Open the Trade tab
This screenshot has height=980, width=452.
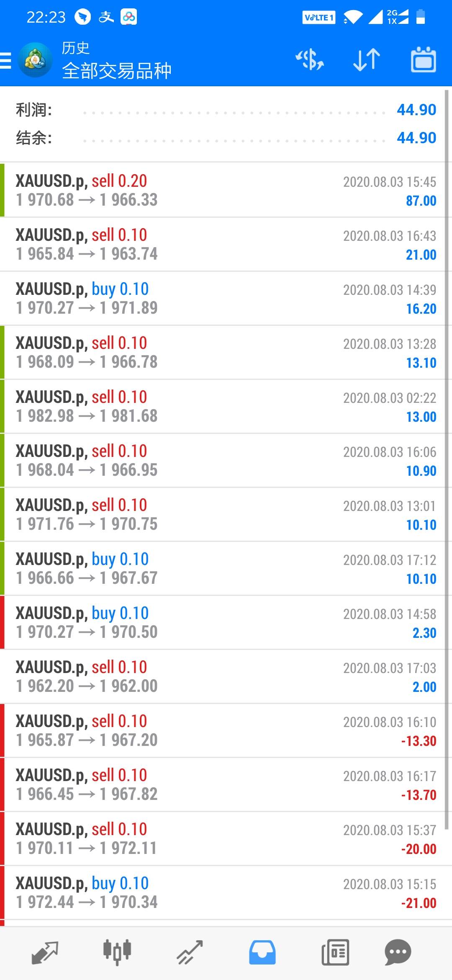[190, 953]
